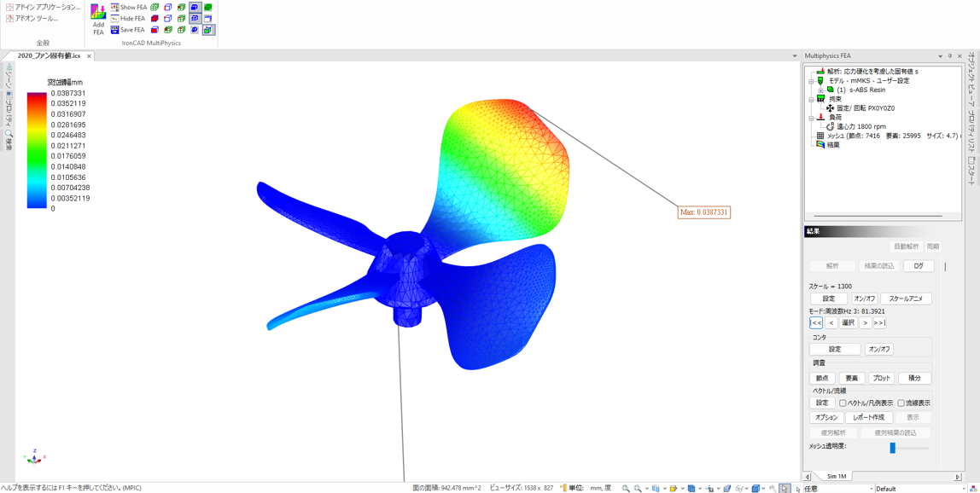The width and height of the screenshot is (980, 493).
Task: Click the メッシュ透明度 slider handle
Action: click(893, 448)
